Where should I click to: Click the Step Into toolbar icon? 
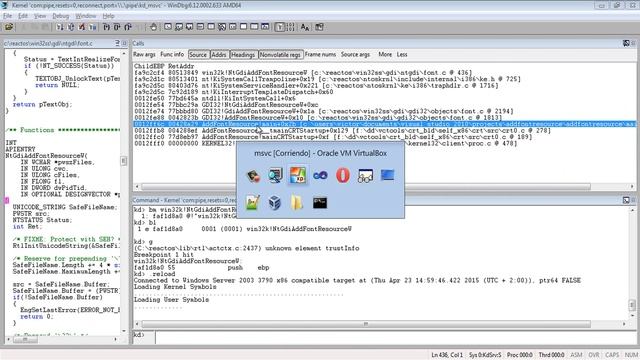pyautogui.click(x=107, y=27)
